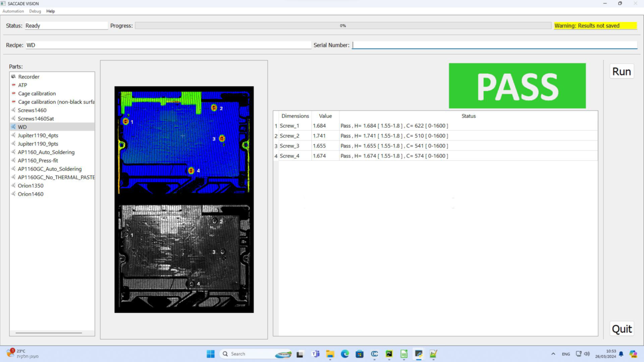This screenshot has height=362, width=644.
Task: Open the Debug menu
Action: [x=35, y=11]
